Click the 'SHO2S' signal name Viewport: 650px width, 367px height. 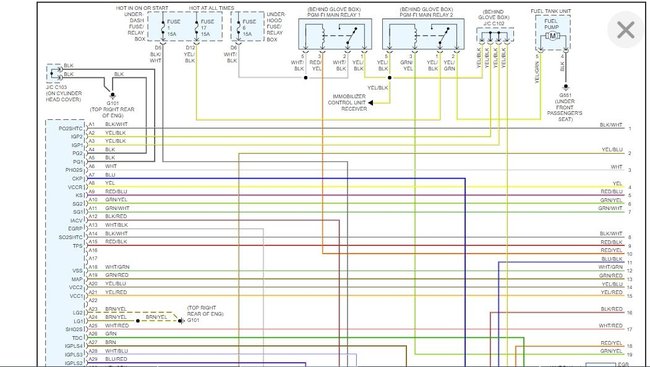point(74,330)
